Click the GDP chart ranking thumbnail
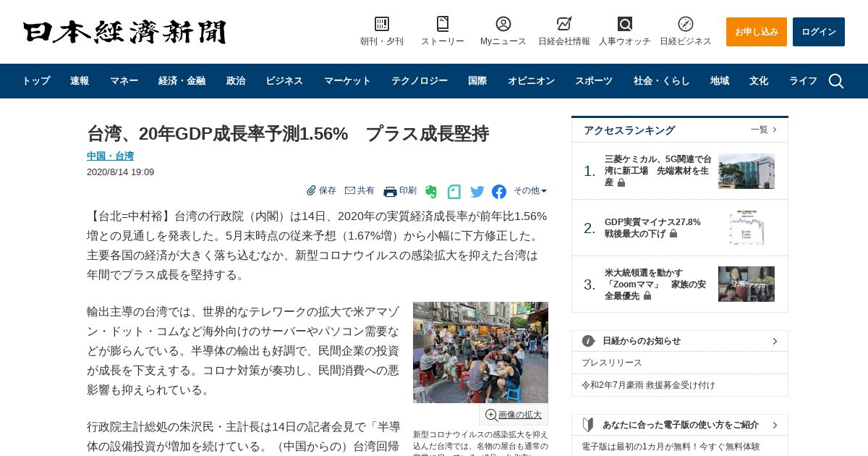868x456 pixels. pos(746,227)
